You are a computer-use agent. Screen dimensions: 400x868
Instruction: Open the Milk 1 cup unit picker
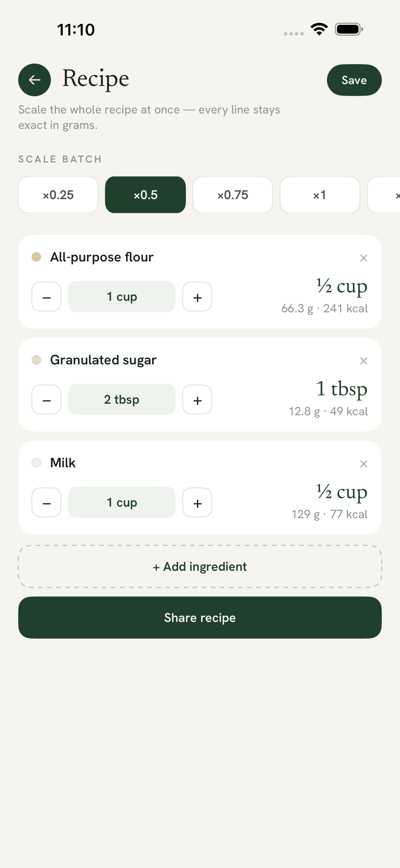122,502
